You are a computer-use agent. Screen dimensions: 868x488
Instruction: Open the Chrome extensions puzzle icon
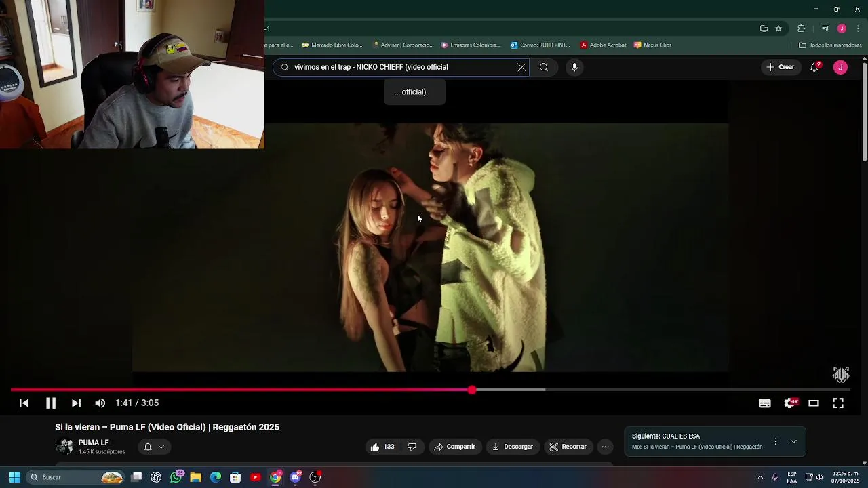click(802, 28)
